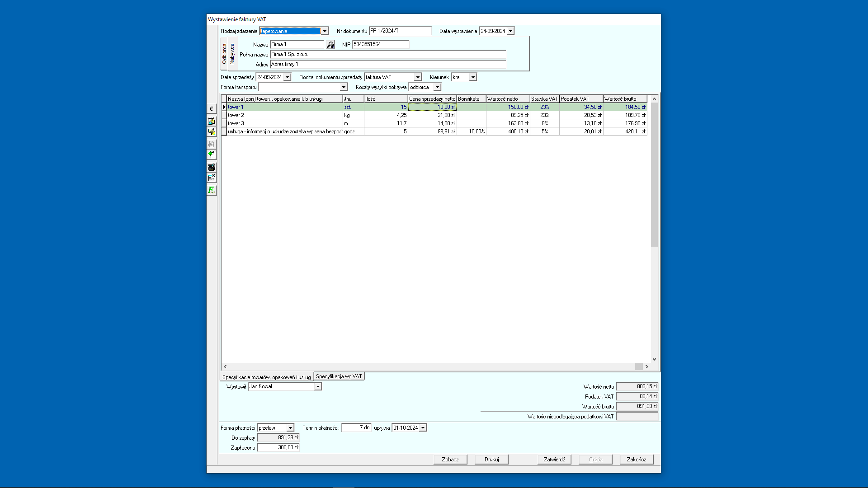Switch to Specyfikacja towarów tab
The image size is (868, 488).
tap(266, 376)
